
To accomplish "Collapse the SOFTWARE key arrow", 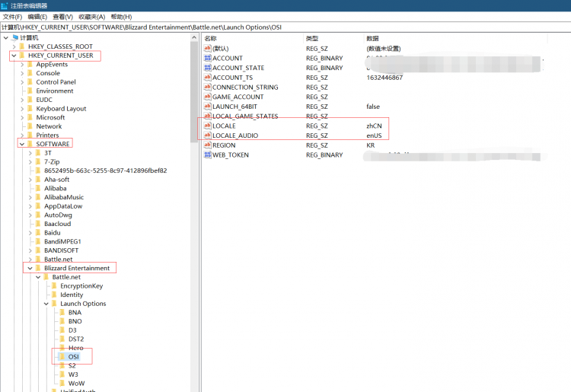I will click(22, 144).
